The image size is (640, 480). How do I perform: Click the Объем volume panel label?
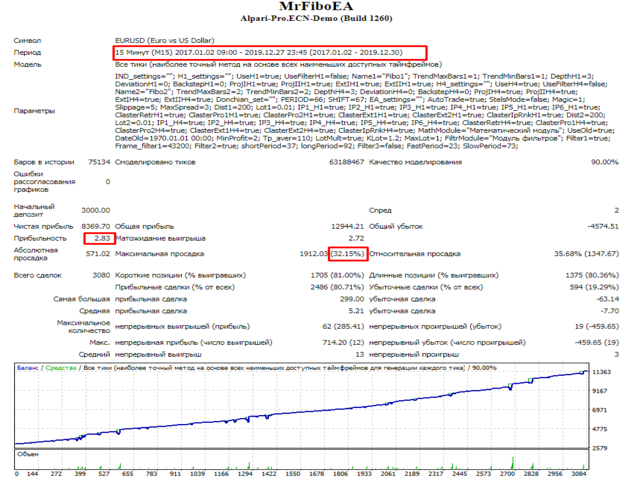tap(28, 454)
